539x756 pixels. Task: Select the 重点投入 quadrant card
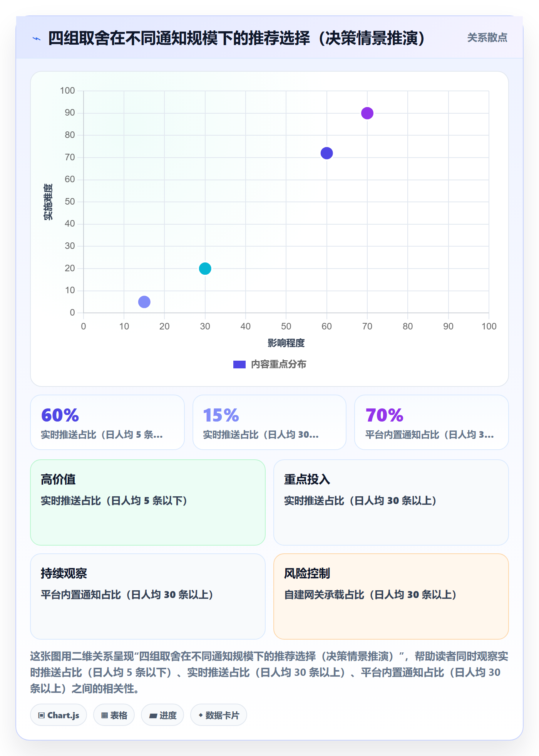(391, 502)
